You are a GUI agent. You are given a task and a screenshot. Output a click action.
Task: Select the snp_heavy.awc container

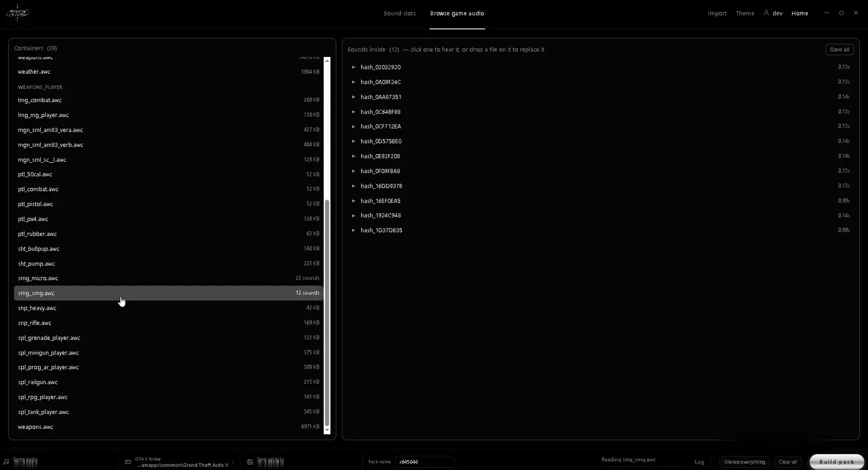(x=169, y=308)
